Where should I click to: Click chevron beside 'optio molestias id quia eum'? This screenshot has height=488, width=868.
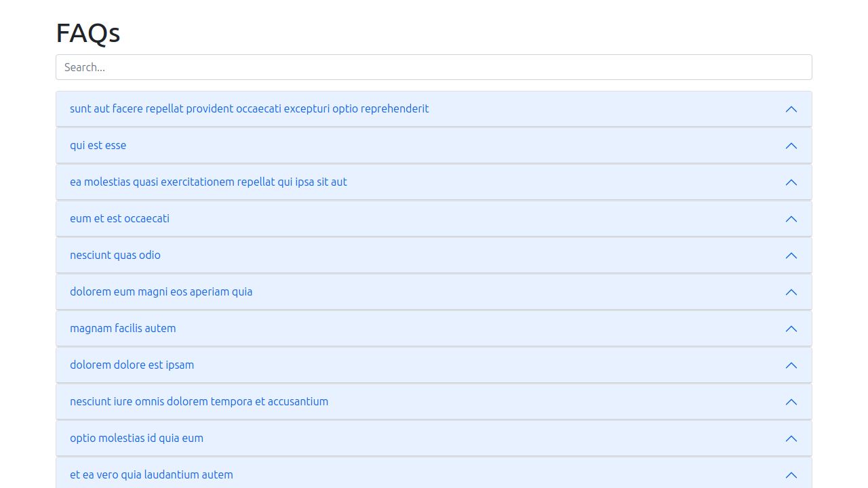(x=791, y=439)
